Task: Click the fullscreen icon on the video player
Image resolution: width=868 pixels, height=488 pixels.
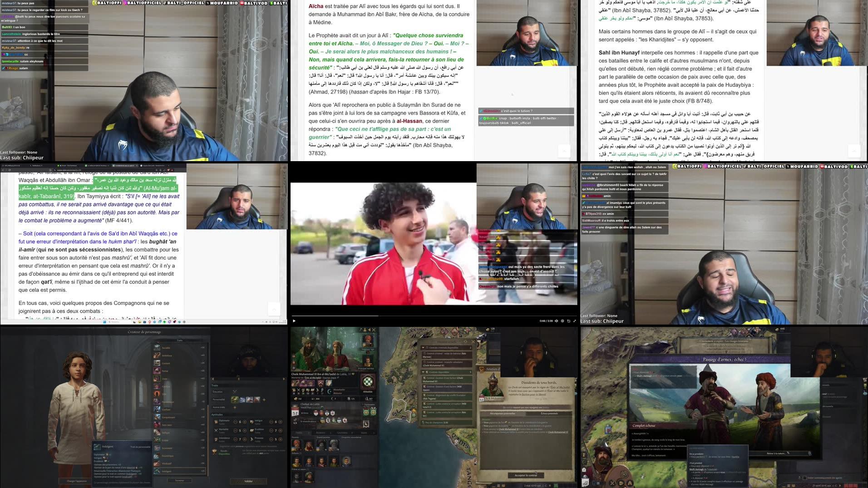Action: 575,321
